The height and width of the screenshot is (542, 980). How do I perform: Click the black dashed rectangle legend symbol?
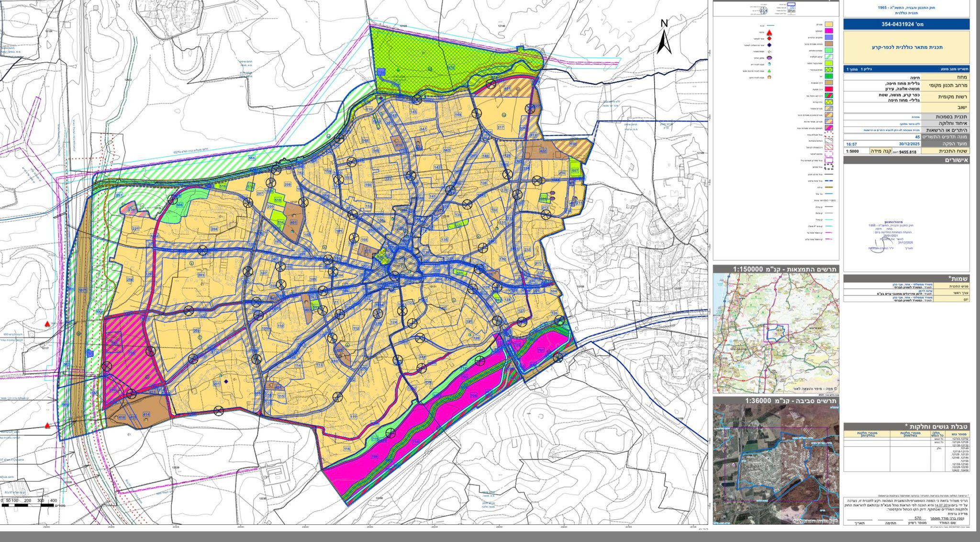click(x=829, y=167)
